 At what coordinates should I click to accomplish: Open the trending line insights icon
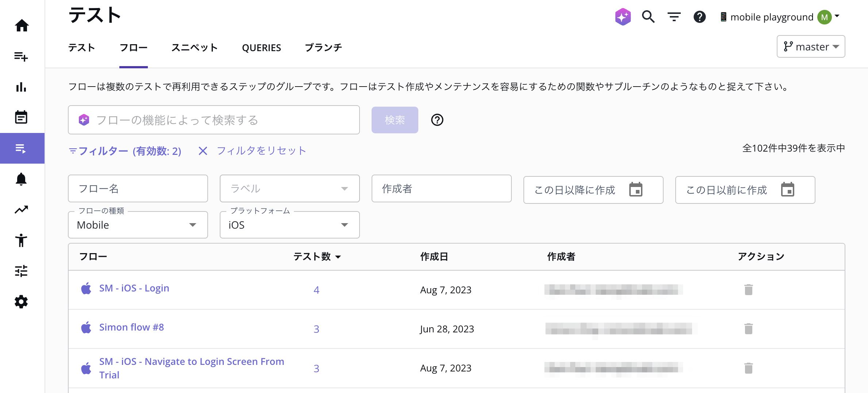[x=21, y=210]
